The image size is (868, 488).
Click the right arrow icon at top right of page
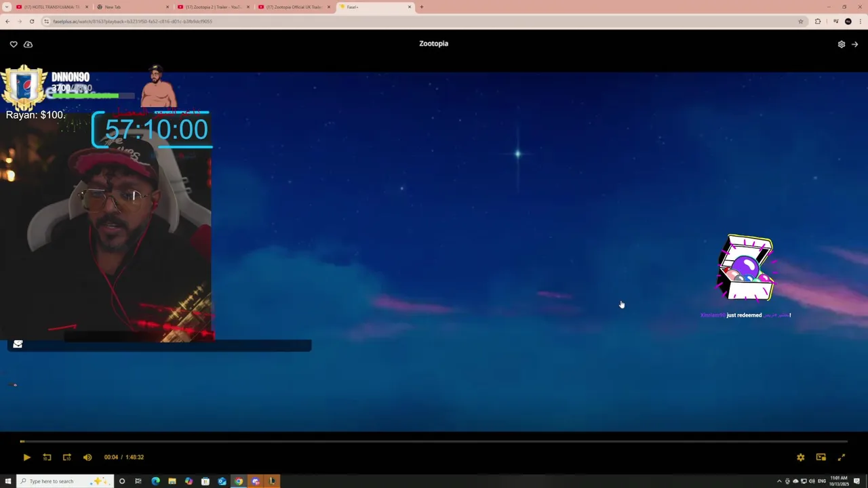tap(854, 44)
